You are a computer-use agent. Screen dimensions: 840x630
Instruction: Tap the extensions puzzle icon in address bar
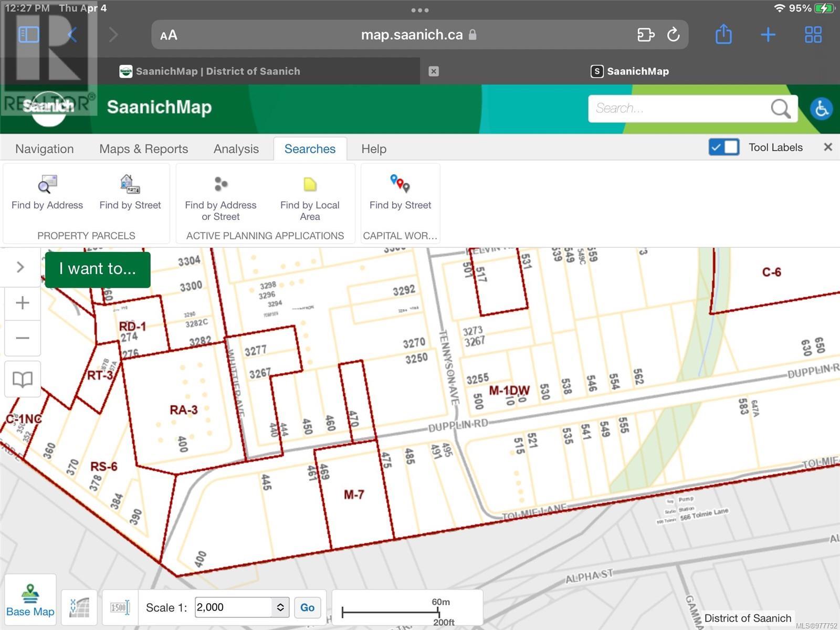(646, 35)
